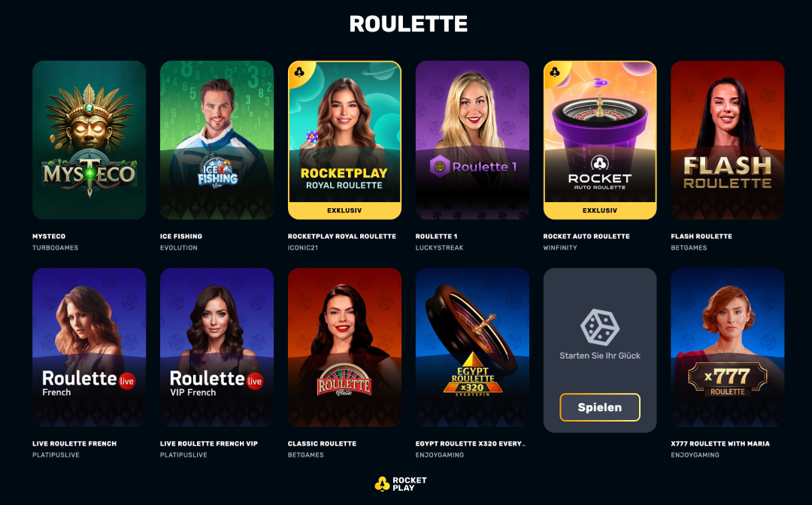812x505 pixels.
Task: Hit the Spielen button
Action: (600, 407)
